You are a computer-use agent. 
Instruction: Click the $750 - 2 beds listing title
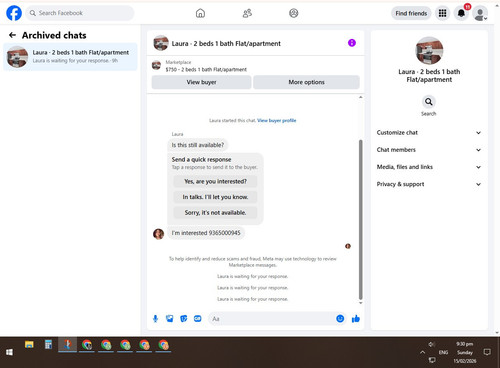206,69
